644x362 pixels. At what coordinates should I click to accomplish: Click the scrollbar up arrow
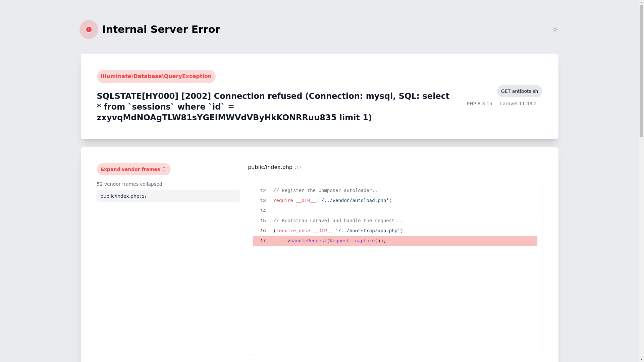click(x=641, y=3)
